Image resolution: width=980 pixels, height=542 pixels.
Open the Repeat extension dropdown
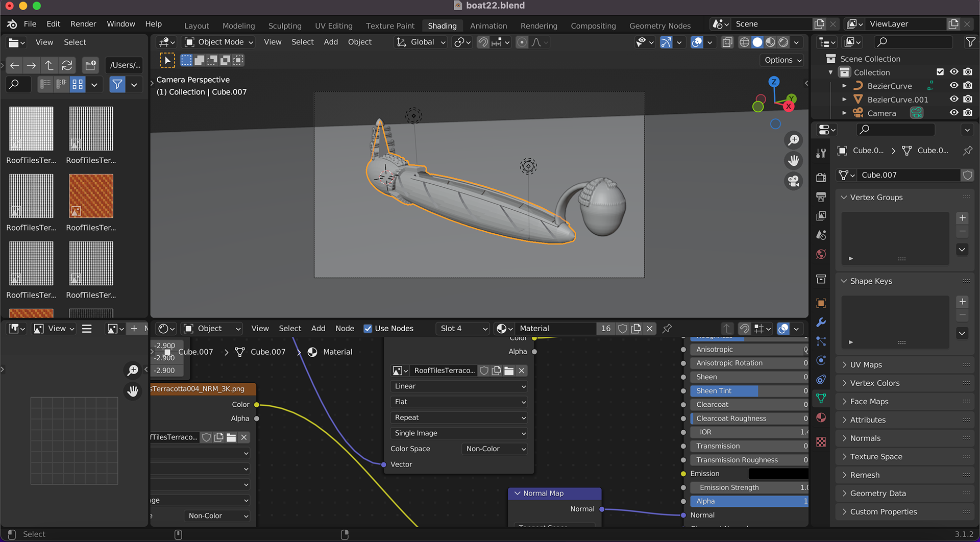459,417
